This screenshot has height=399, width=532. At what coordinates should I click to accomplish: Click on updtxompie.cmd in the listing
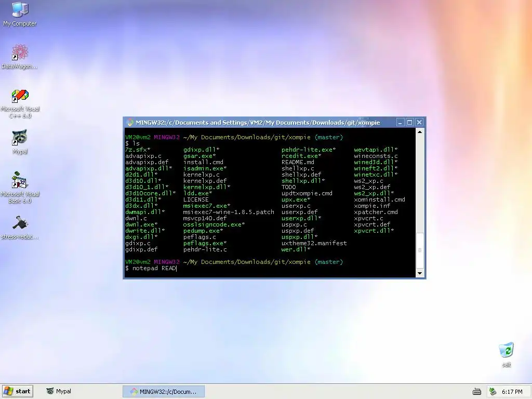coord(307,193)
